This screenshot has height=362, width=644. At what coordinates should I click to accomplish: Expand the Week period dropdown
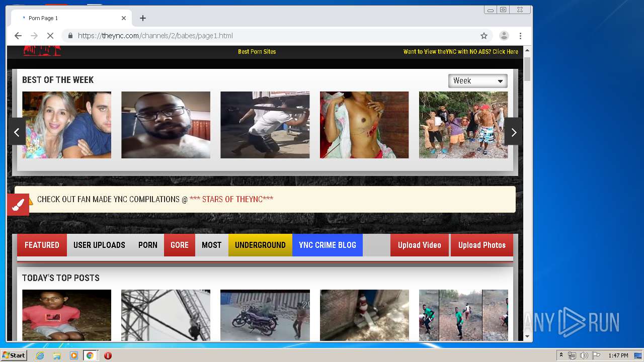point(477,81)
